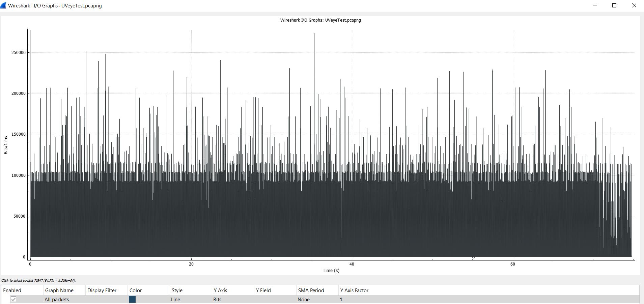Select the All packets graph name
Viewport: 644px width, 304px height.
tap(57, 300)
